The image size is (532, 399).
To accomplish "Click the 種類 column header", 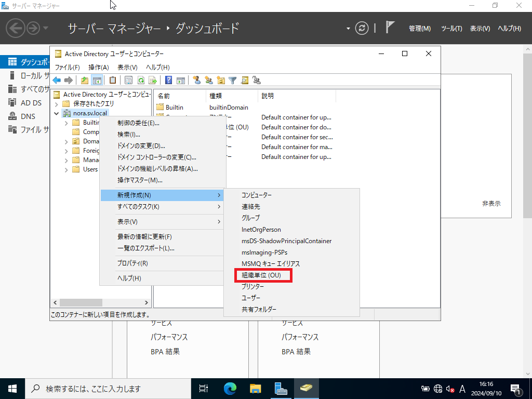I will pos(232,96).
